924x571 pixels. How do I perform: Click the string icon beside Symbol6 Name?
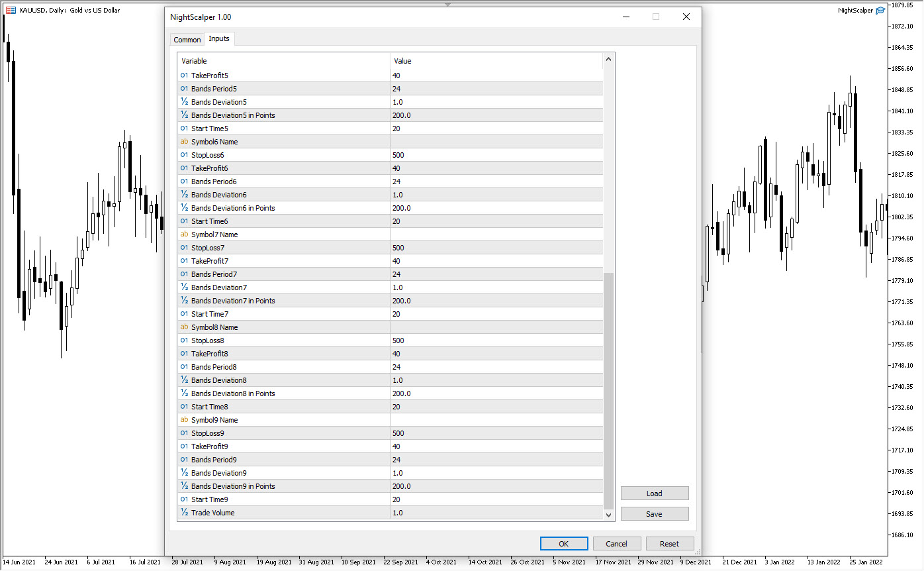[184, 142]
